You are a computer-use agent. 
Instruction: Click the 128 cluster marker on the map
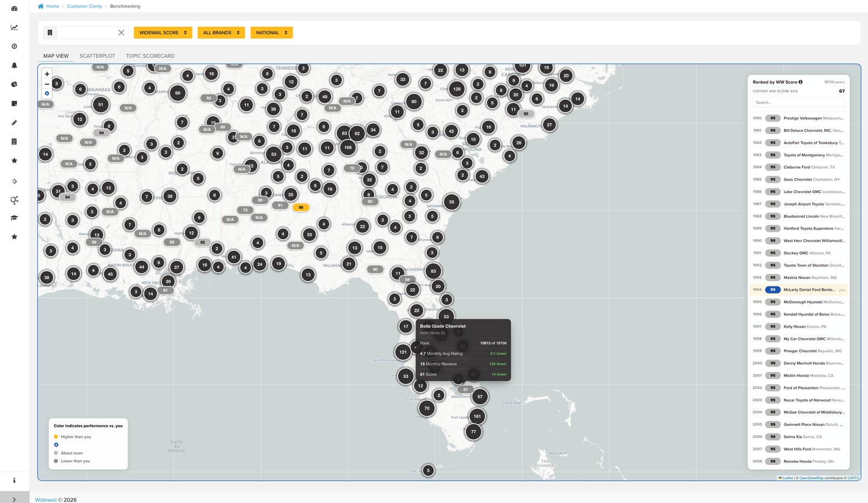point(457,89)
